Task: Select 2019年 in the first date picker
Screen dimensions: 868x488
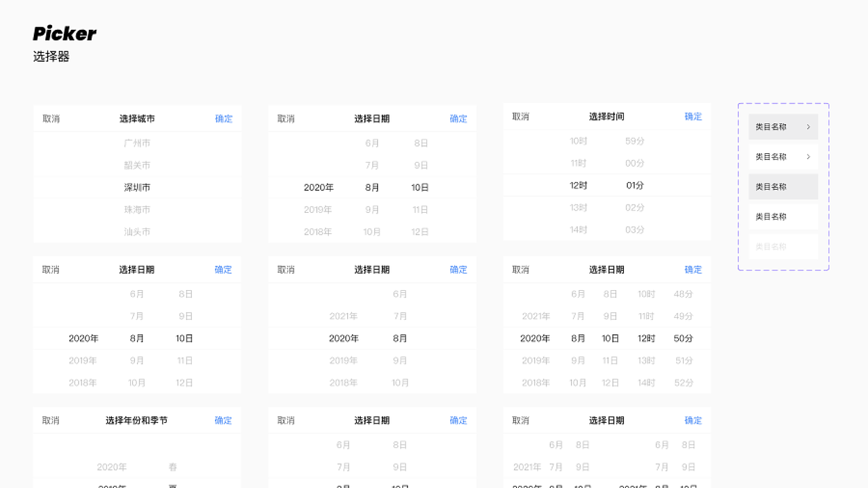Action: click(x=319, y=209)
